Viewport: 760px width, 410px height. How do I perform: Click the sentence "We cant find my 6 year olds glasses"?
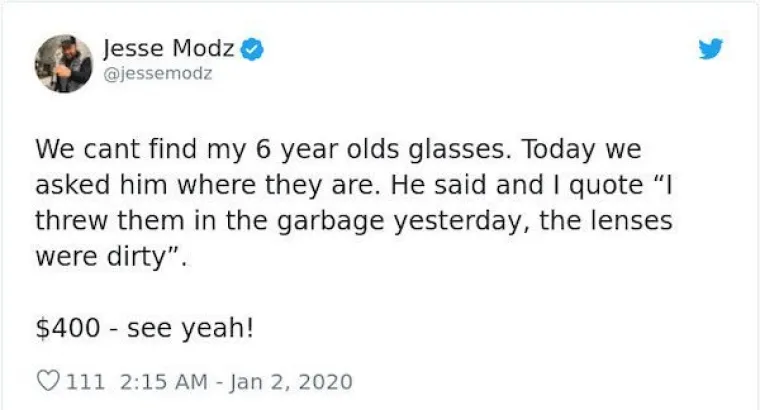click(x=258, y=149)
